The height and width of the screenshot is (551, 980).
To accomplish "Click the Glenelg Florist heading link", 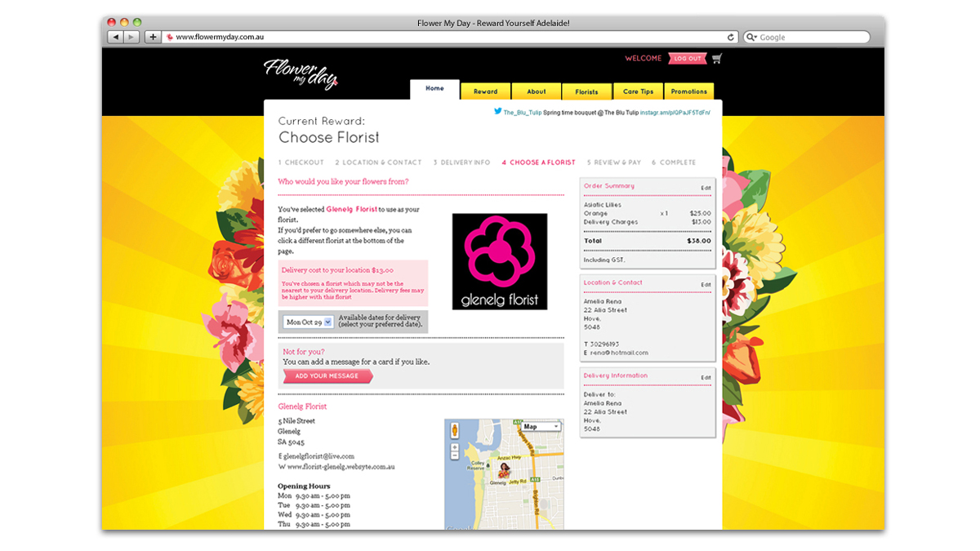I will [x=302, y=407].
